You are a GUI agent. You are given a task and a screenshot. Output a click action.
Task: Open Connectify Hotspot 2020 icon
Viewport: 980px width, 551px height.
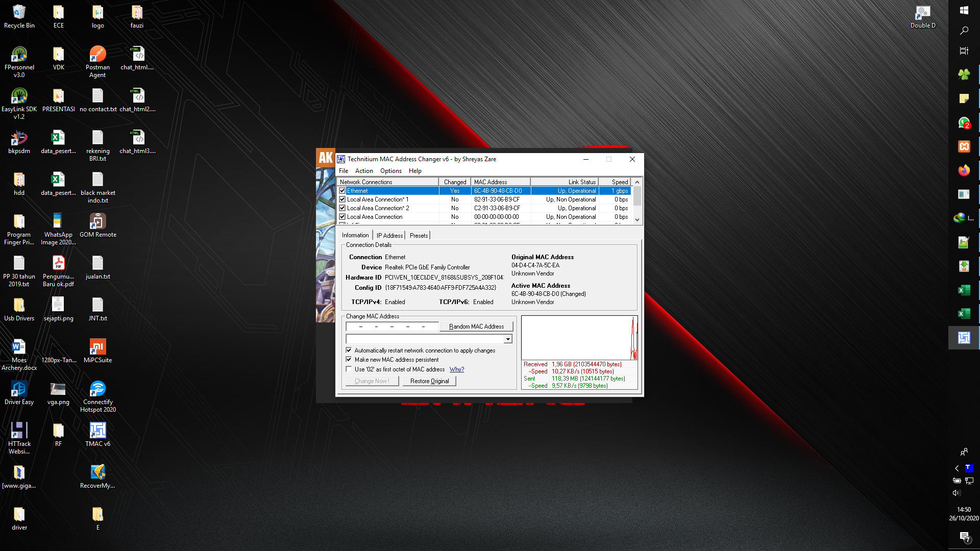coord(97,389)
